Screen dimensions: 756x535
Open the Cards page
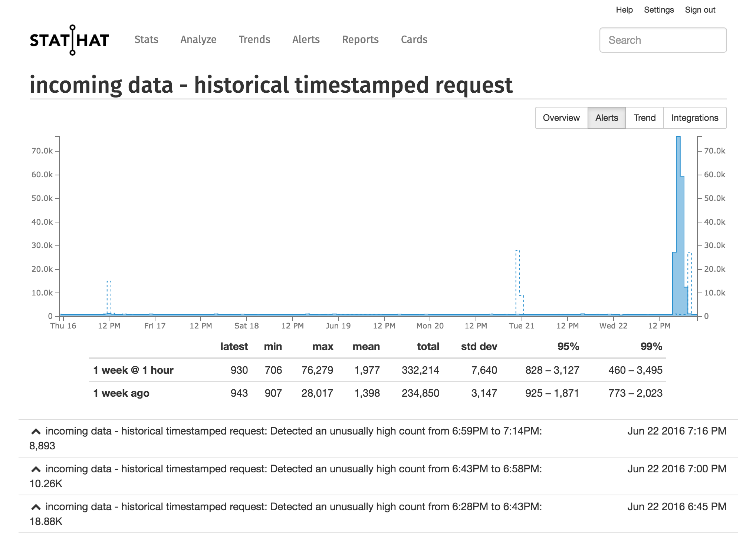pos(414,40)
